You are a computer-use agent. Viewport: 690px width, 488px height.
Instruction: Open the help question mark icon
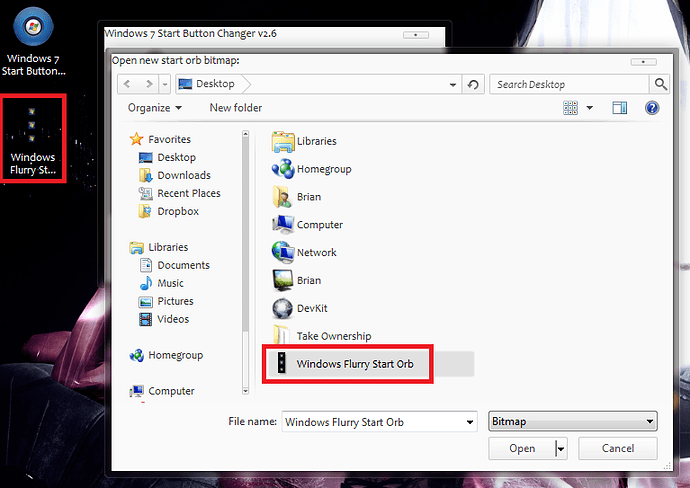click(652, 108)
